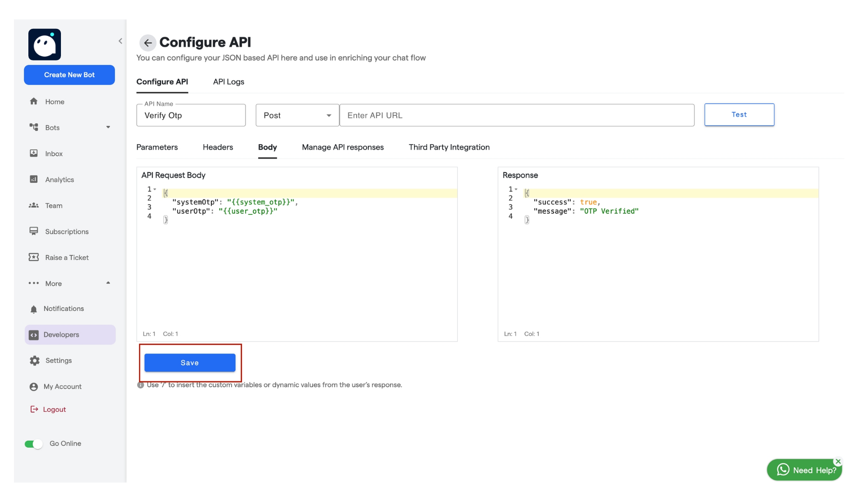This screenshot has width=868, height=502.
Task: Open Subscriptions
Action: tap(66, 231)
